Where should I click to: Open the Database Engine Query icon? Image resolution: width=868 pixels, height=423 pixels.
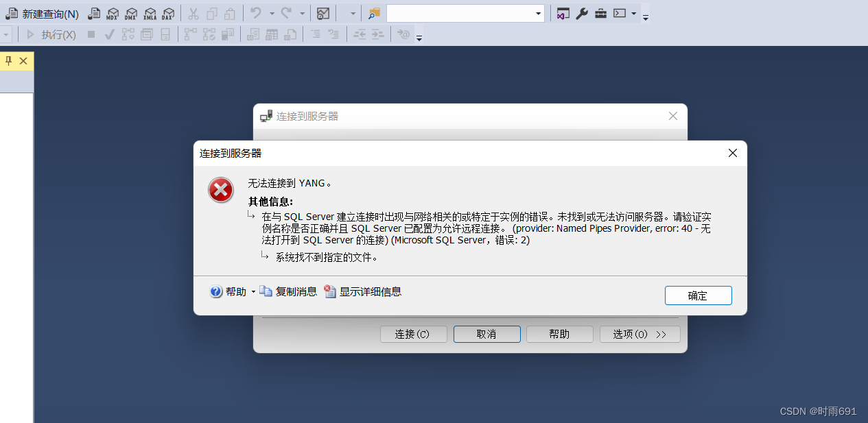point(94,14)
